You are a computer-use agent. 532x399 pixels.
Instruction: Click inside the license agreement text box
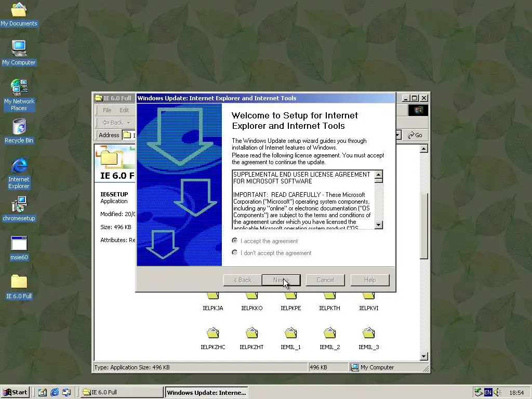pyautogui.click(x=303, y=199)
